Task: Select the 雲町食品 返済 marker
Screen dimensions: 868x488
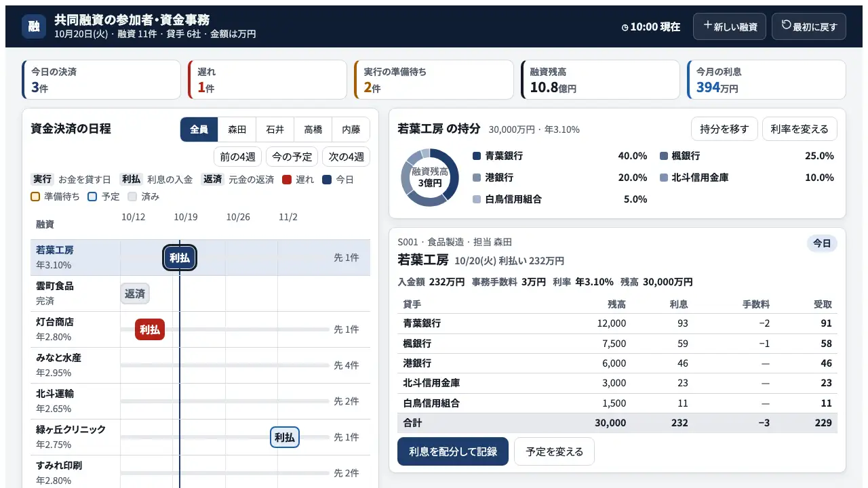Action: [135, 293]
